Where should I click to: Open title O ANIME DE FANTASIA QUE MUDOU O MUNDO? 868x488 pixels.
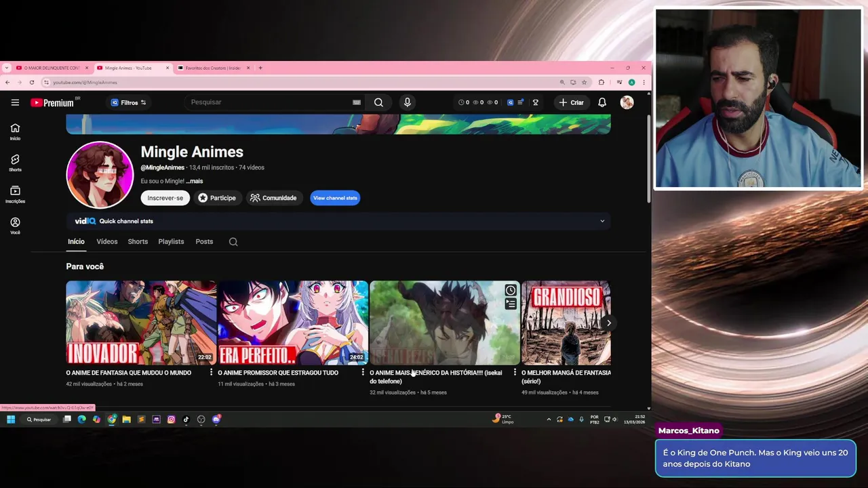click(128, 373)
